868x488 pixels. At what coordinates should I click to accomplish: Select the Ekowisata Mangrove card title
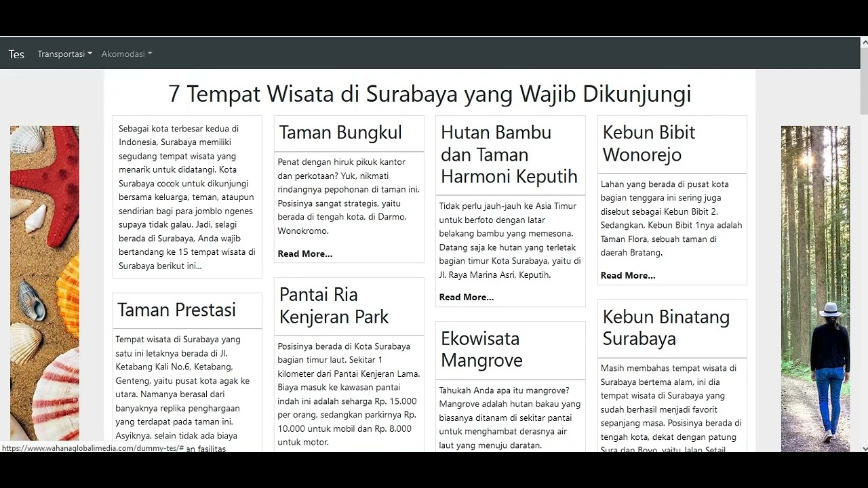[x=481, y=349]
